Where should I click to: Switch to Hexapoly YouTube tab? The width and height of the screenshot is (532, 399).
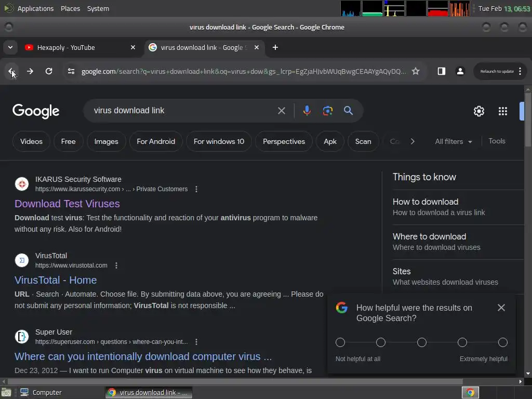[79, 47]
